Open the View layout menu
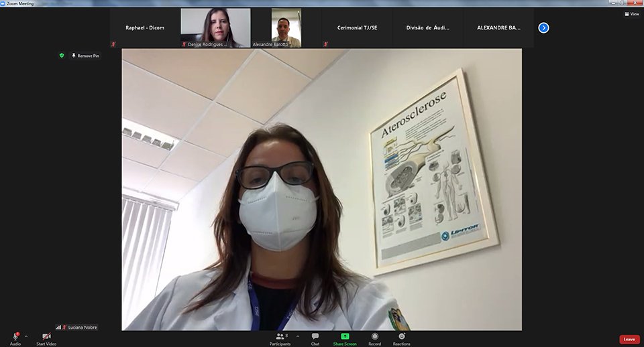The image size is (644, 347). 632,13
